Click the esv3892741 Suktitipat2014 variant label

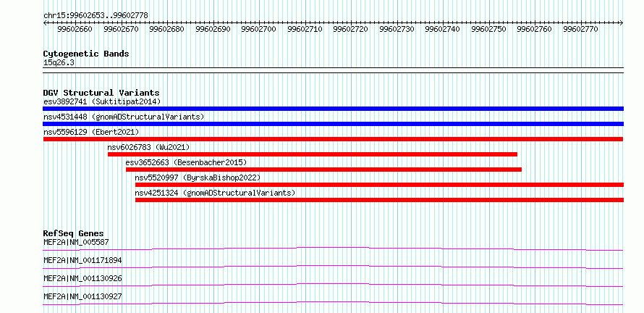click(102, 101)
